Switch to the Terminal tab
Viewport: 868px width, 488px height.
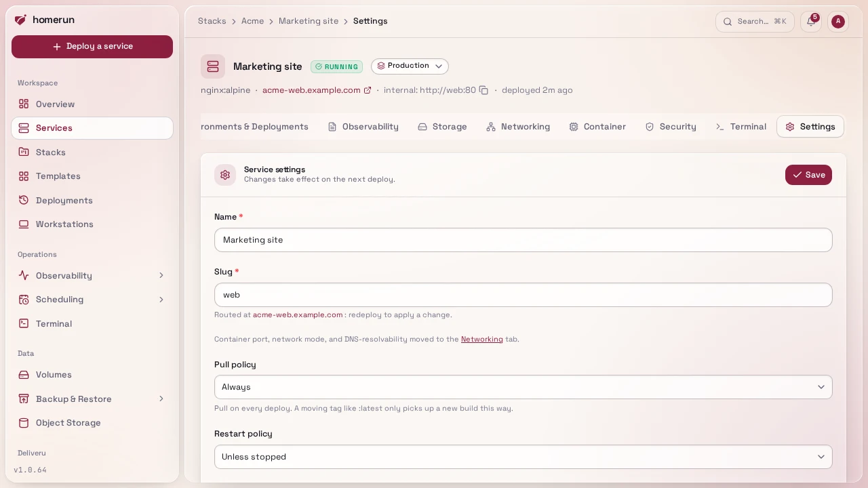tap(741, 127)
